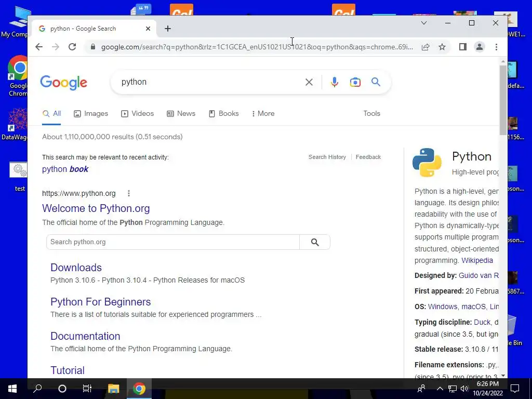The image size is (532, 399).
Task: Open Task View on taskbar
Action: click(x=87, y=389)
